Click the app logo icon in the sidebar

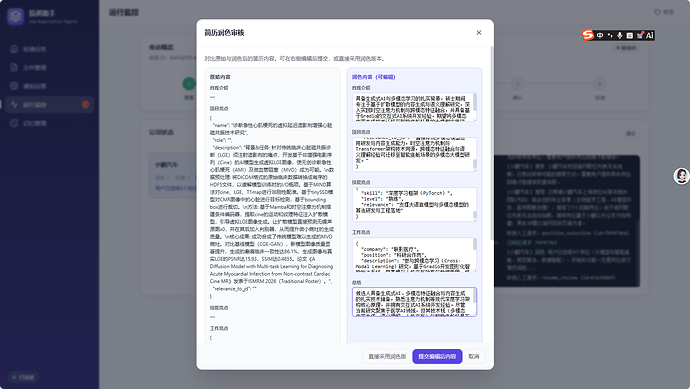coord(15,17)
